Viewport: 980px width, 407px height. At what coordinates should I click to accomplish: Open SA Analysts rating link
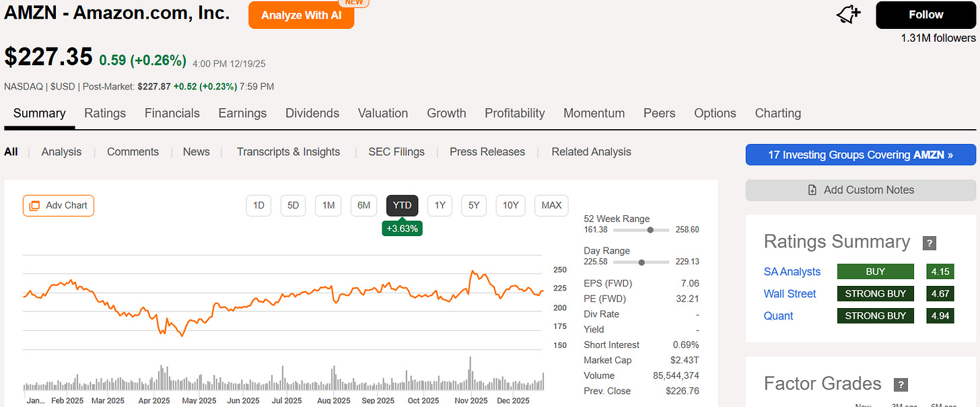pos(792,272)
